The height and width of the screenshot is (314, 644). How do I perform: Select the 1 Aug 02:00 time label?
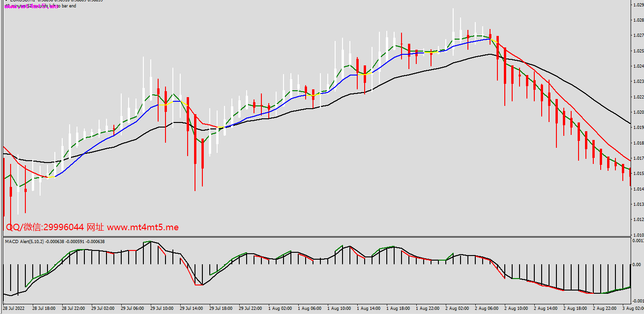pyautogui.click(x=280, y=308)
